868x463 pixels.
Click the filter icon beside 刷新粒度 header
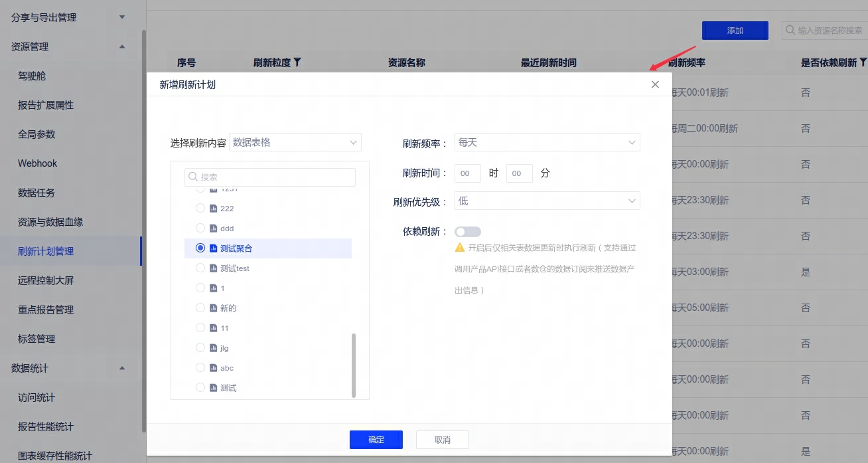click(x=297, y=62)
